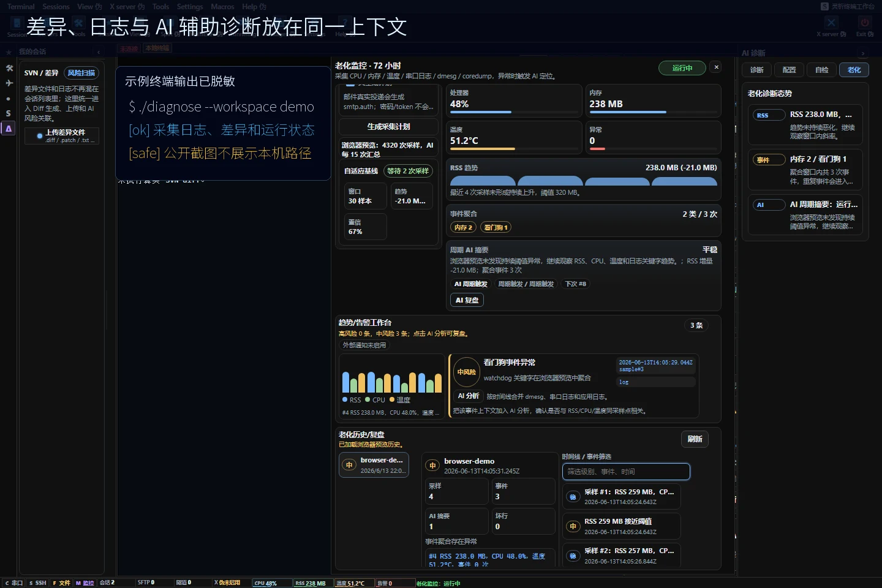
Task: Open the Tools menu
Action: coord(160,7)
